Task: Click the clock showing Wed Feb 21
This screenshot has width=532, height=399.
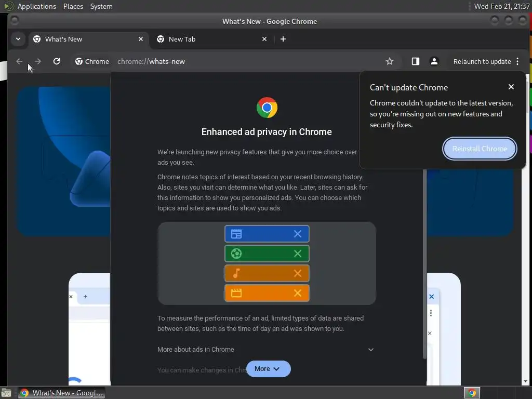Action: tap(501, 6)
